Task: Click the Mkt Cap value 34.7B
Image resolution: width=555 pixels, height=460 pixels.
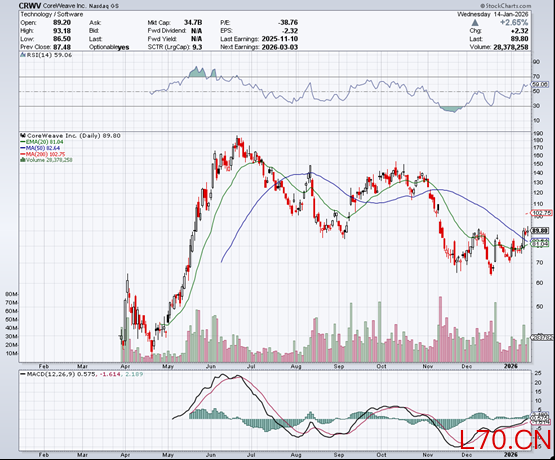Action: pos(193,23)
